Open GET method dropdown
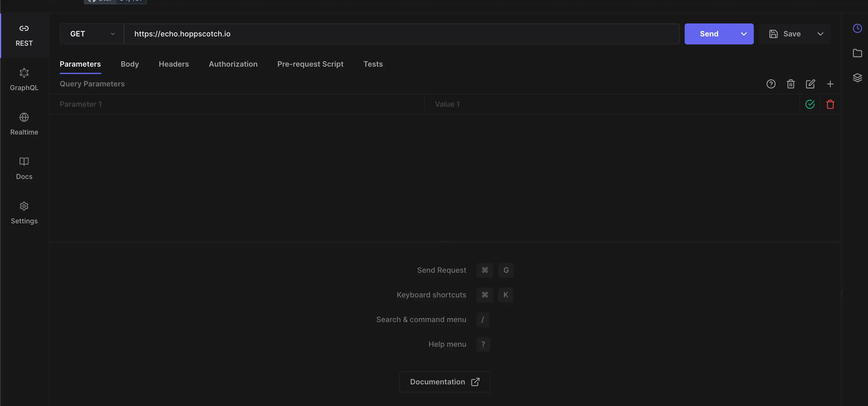 [x=92, y=34]
